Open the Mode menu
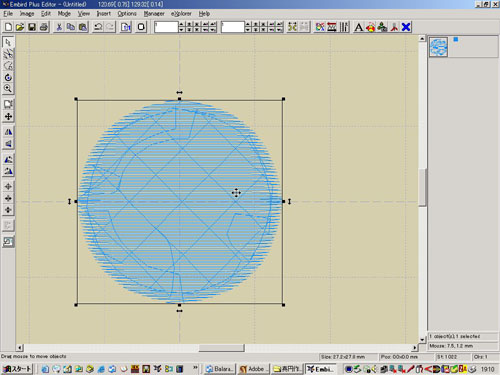The width and height of the screenshot is (500, 375). 64,14
